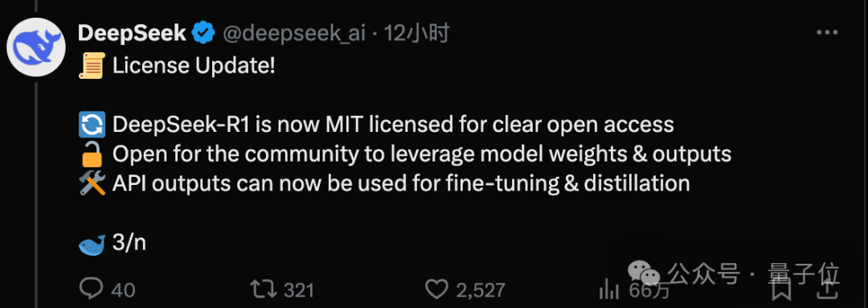Click the refresh arrows emoji icon
This screenshot has height=308, width=868.
pyautogui.click(x=92, y=124)
